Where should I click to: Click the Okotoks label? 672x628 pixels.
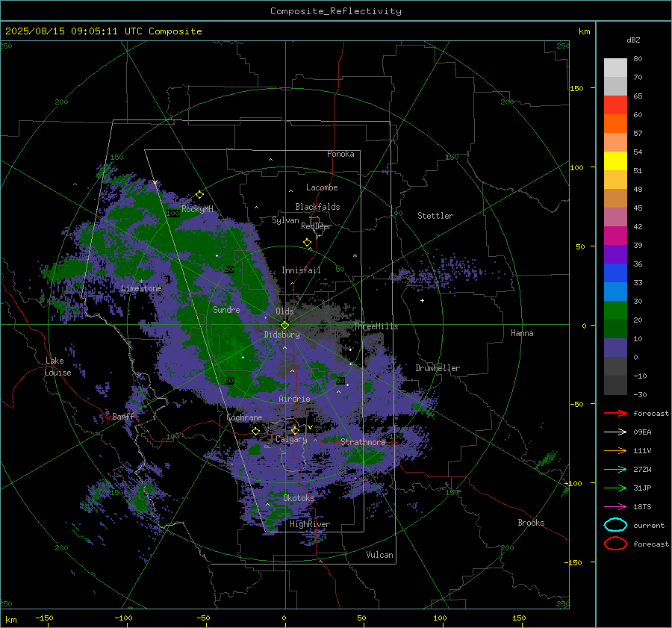299,497
